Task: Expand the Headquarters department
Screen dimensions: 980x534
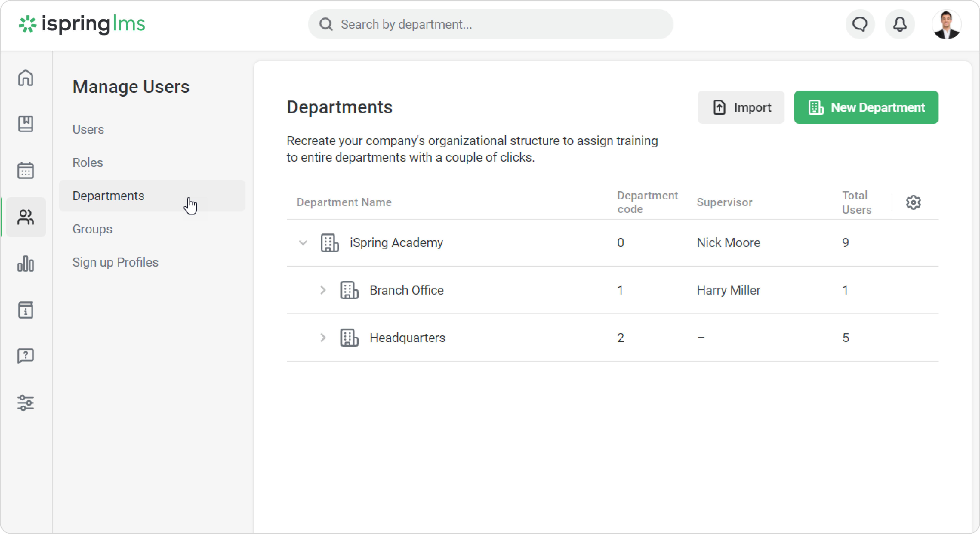Action: [x=323, y=338]
